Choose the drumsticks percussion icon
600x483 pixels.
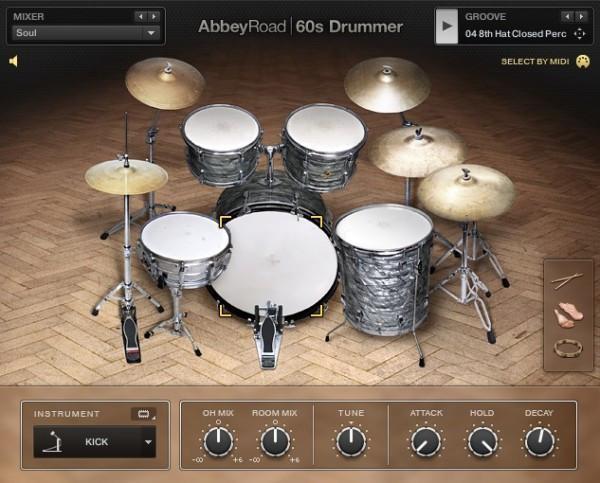tap(567, 280)
